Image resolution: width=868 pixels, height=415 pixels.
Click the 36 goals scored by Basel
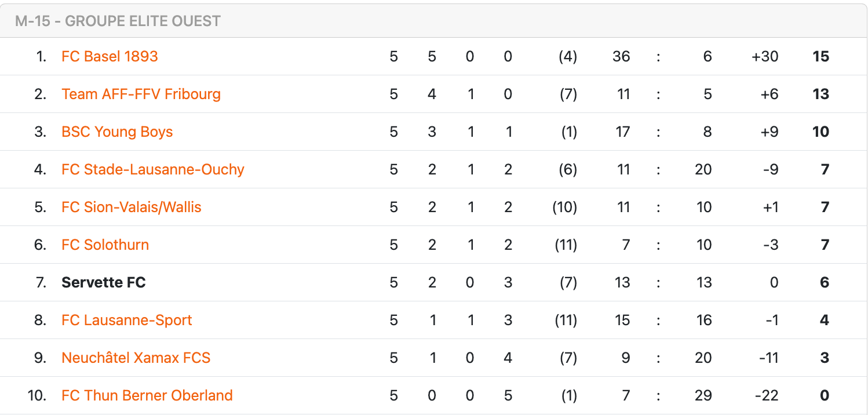[621, 56]
